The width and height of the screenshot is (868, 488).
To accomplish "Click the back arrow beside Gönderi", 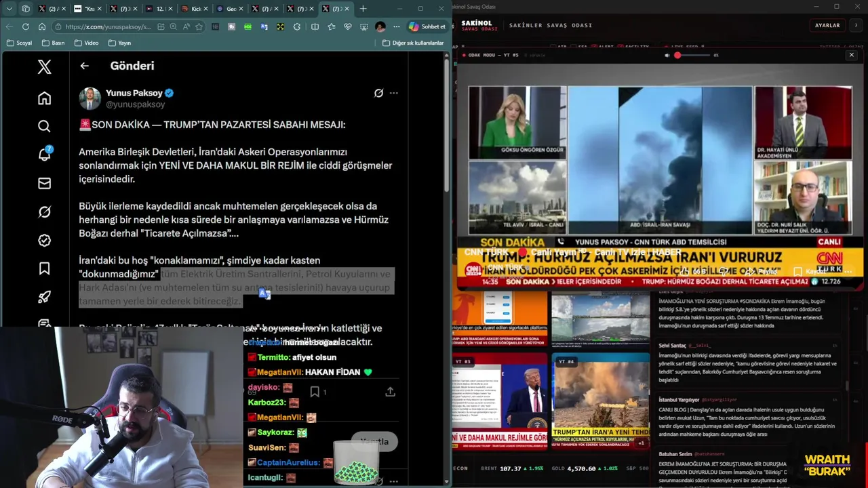I will pyautogui.click(x=84, y=66).
